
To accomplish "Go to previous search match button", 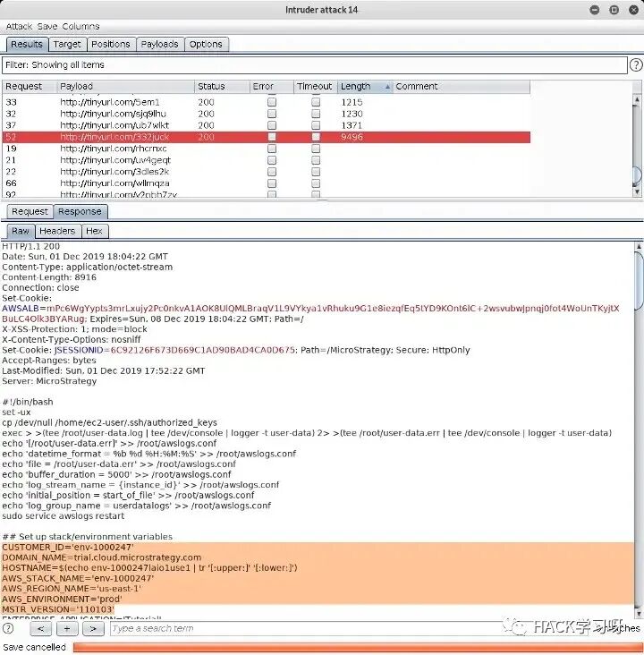I will tap(40, 628).
